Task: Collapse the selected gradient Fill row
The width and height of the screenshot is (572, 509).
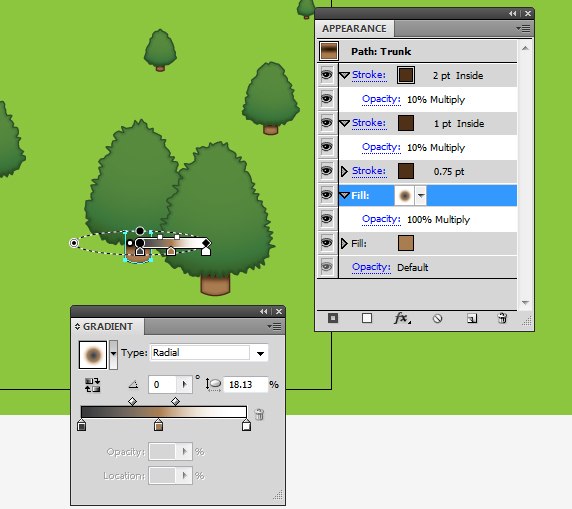Action: click(344, 196)
